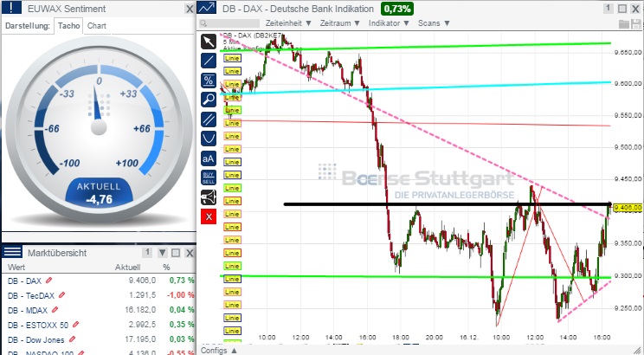This screenshot has width=644, height=355.
Task: Switch to the Chart tab in EUWAX Sentiment
Action: click(x=97, y=25)
